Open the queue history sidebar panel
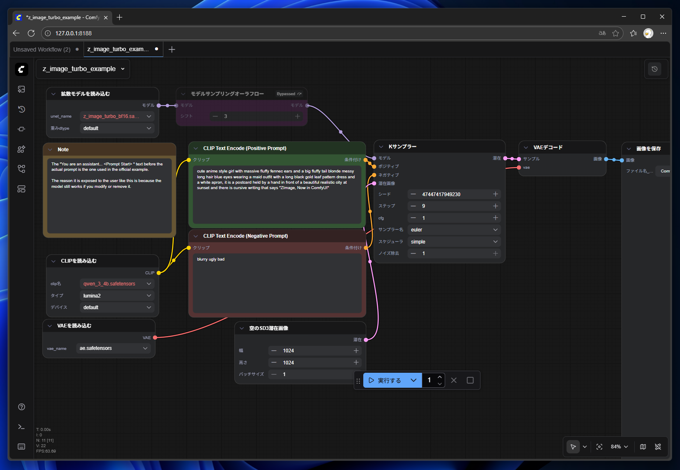 21,109
